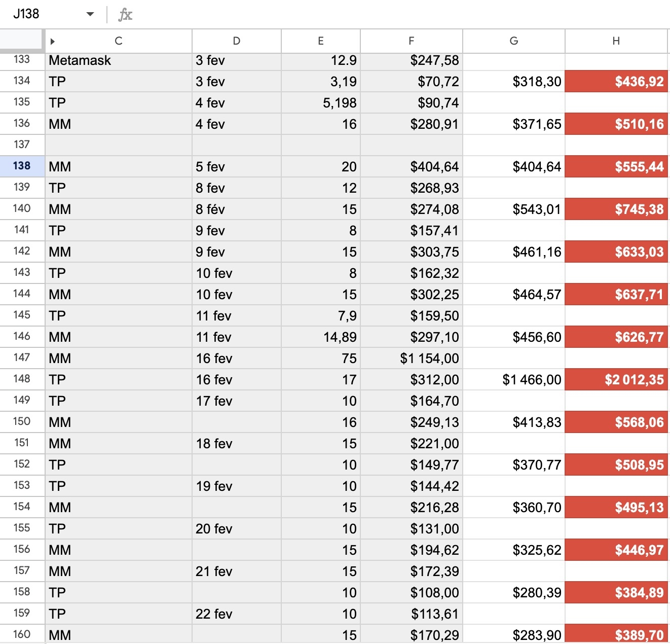Select the column G header
Viewport: 670px width, 644px height.
click(513, 41)
